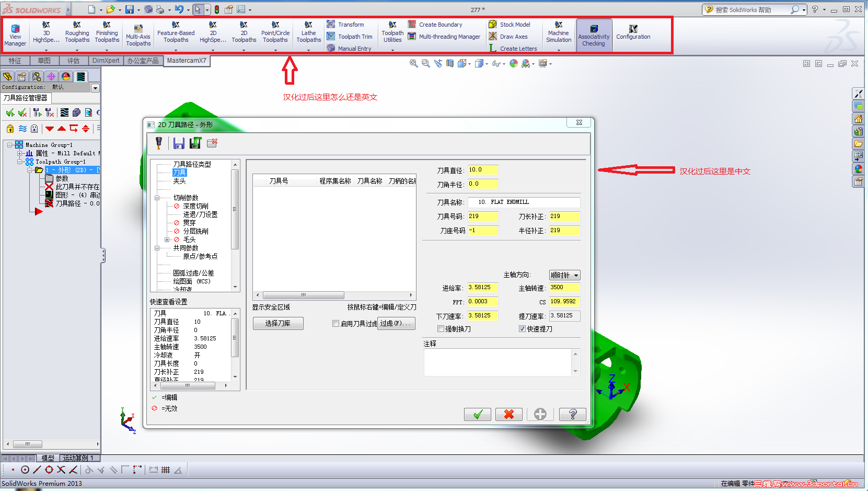Screen dimensions: 868x491
Task: Open Roughing Toolpaths
Action: [77, 32]
